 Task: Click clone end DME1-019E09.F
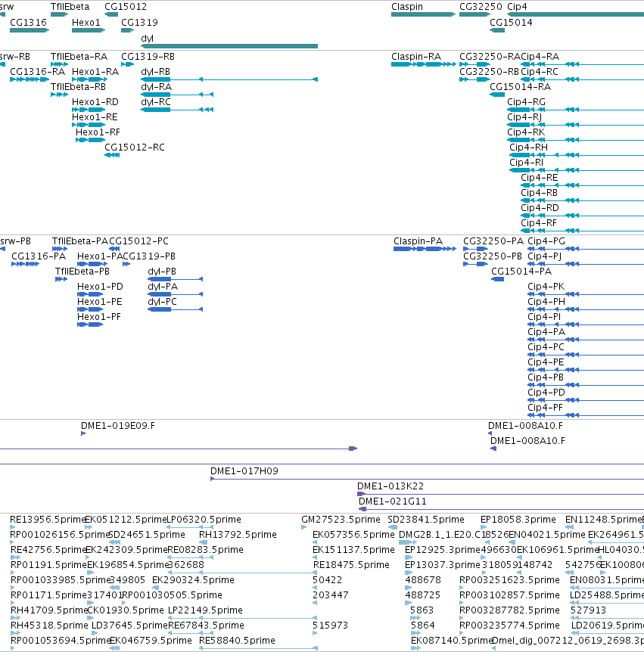[83, 433]
